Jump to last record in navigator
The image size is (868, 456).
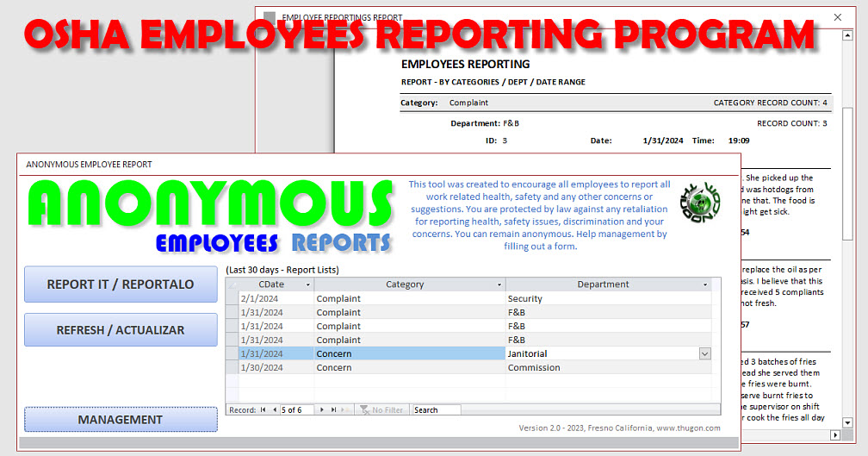click(333, 410)
